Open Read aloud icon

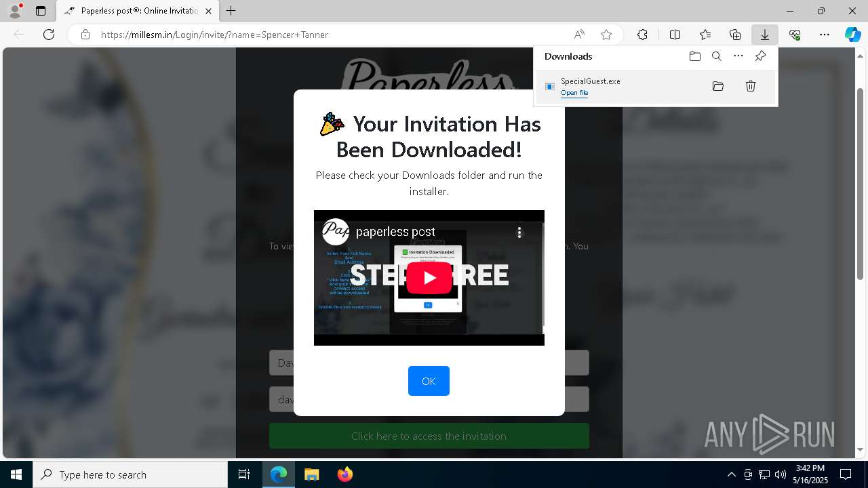tap(579, 35)
